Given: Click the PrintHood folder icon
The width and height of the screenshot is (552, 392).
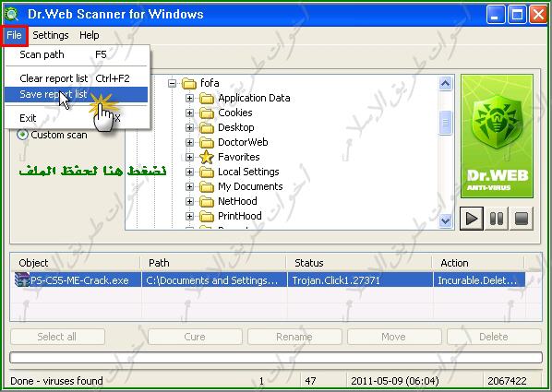Looking at the screenshot, I should click(207, 217).
